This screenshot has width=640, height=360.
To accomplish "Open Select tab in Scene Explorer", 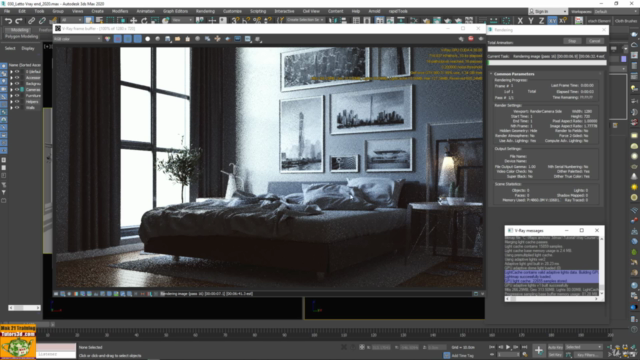I will [x=10, y=48].
